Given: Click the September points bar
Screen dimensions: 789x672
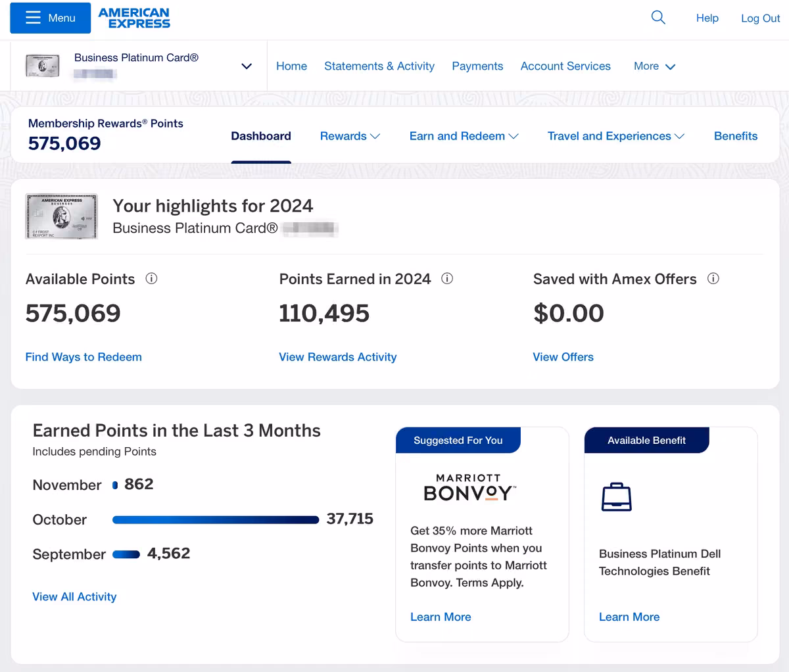Looking at the screenshot, I should 126,554.
